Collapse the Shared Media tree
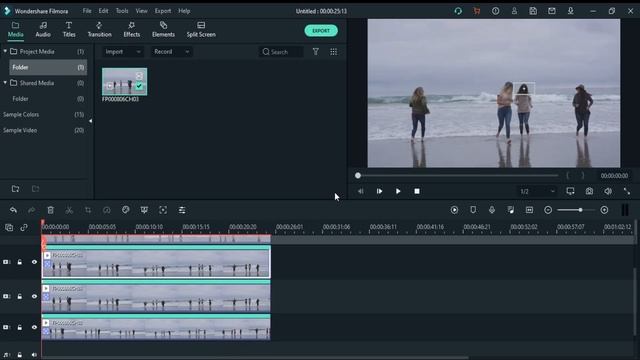Image resolution: width=640 pixels, height=360 pixels. pyautogui.click(x=5, y=83)
